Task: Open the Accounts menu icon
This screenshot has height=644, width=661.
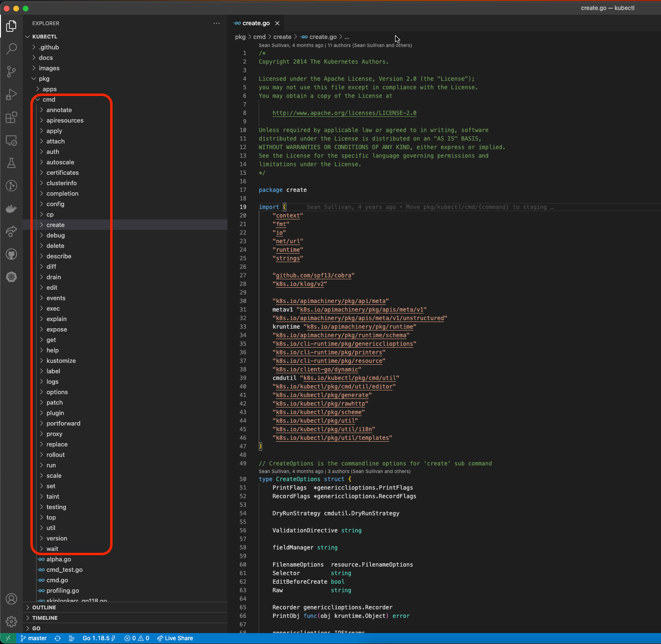Action: pyautogui.click(x=11, y=599)
